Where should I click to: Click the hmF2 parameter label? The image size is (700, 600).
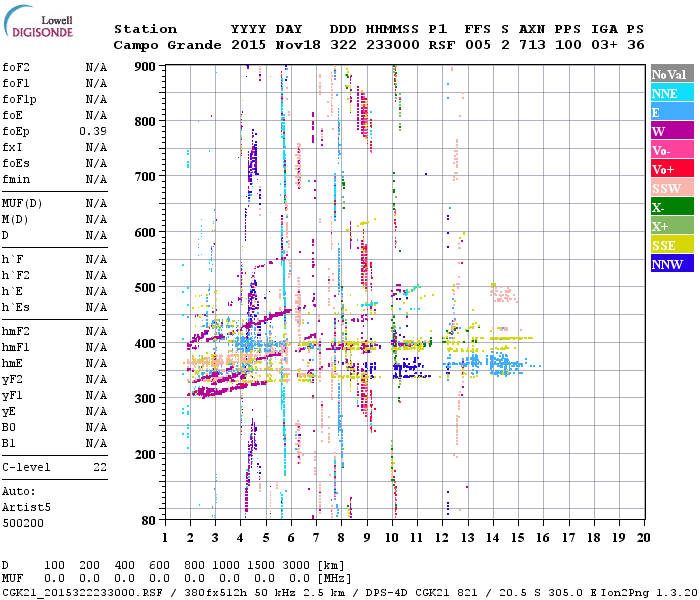point(16,332)
